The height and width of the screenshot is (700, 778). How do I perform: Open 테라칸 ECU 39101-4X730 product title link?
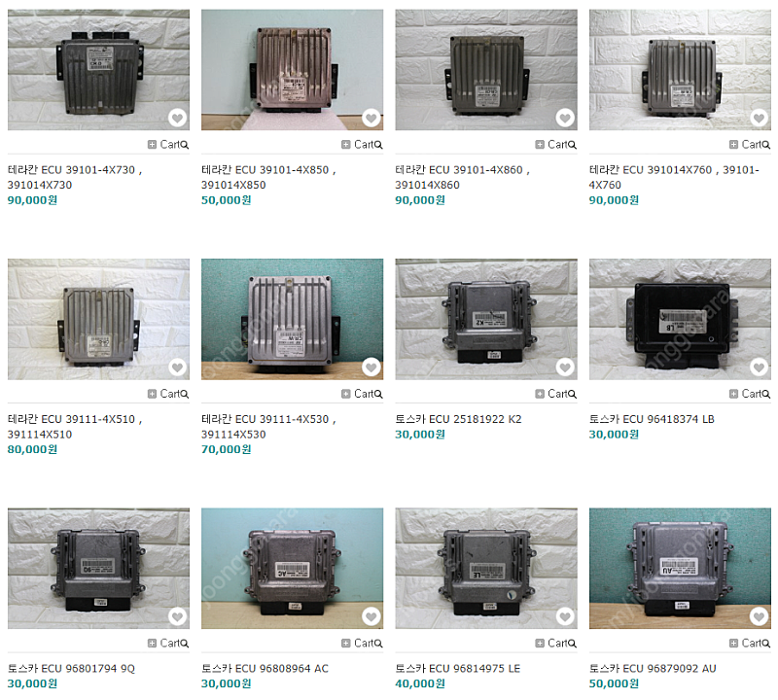click(x=75, y=177)
